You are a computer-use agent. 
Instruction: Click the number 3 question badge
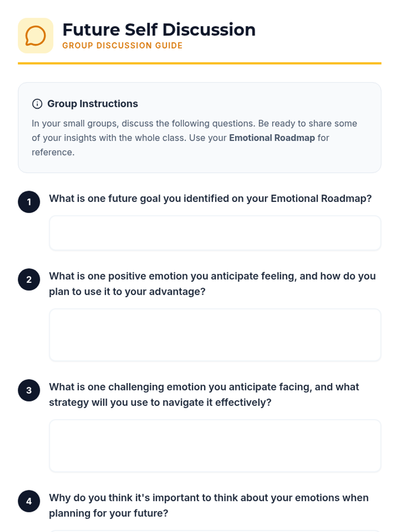(29, 390)
